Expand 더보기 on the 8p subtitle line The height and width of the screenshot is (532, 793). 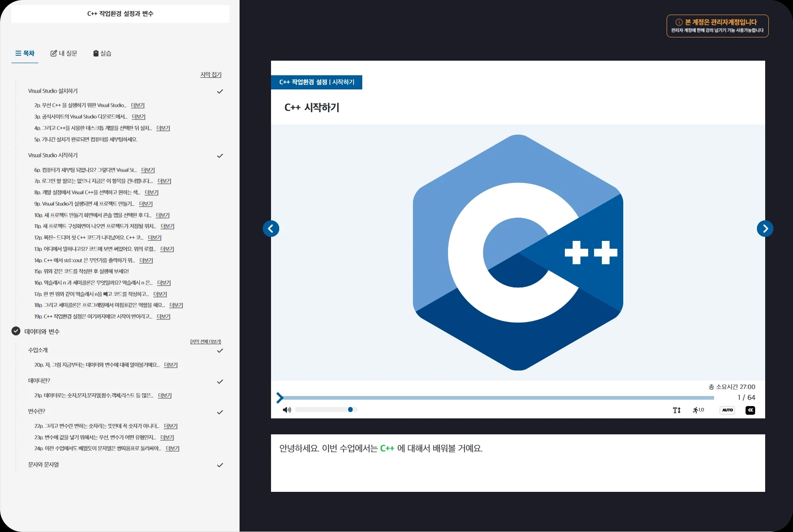click(x=151, y=193)
